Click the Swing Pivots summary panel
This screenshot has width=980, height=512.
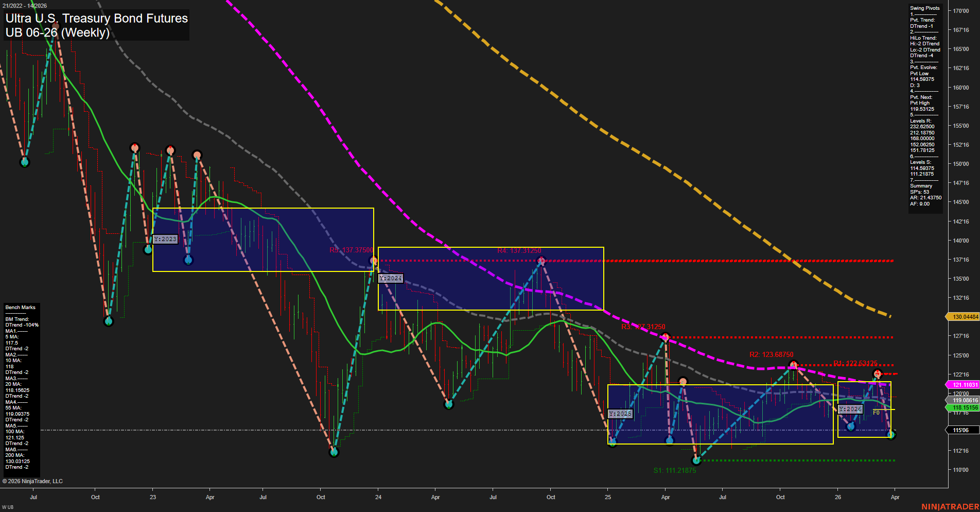point(925,103)
